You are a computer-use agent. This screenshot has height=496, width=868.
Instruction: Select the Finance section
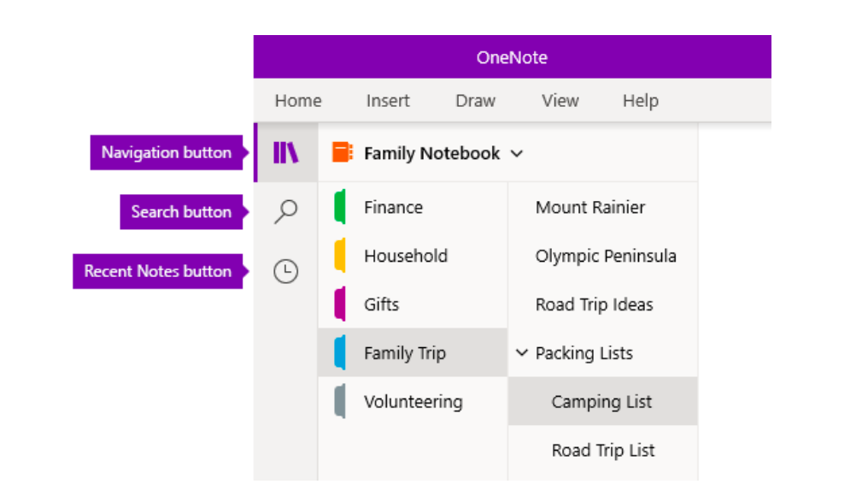[x=413, y=207]
